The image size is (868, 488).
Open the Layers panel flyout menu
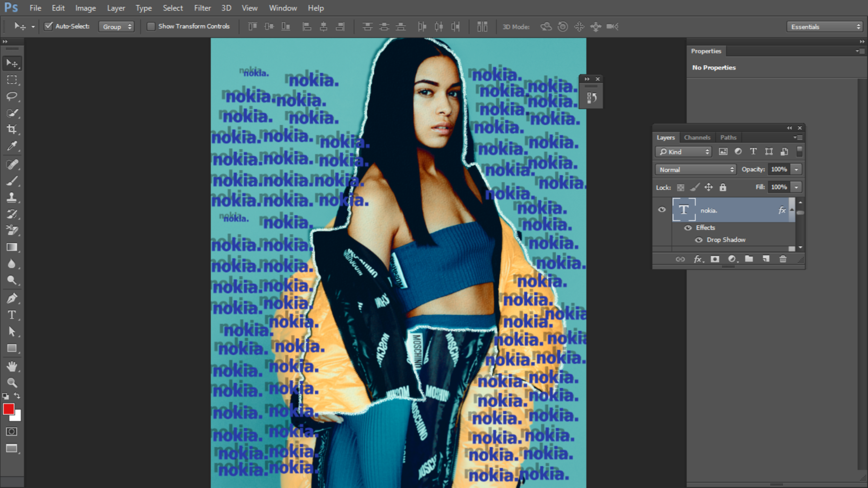[x=798, y=137]
